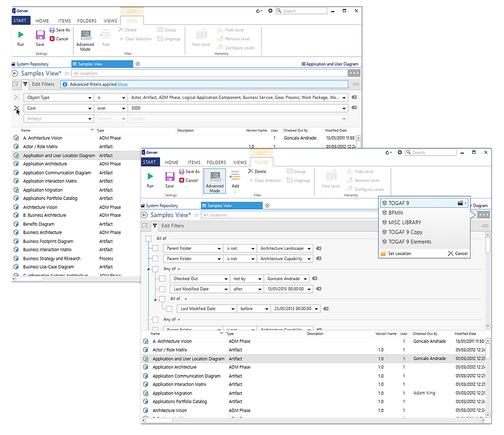Image resolution: width=504 pixels, height=435 pixels.
Task: Clear Goncalo Andrade filter row
Action: click(x=314, y=279)
